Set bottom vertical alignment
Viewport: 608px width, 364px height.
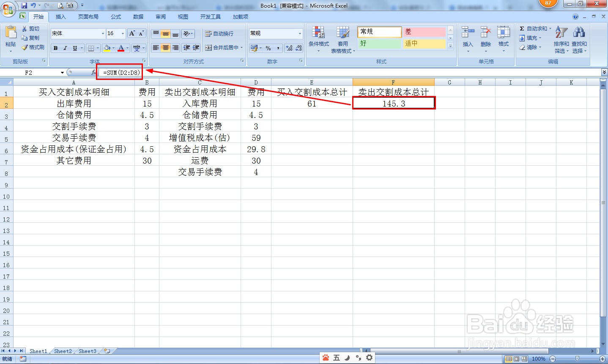[x=175, y=34]
